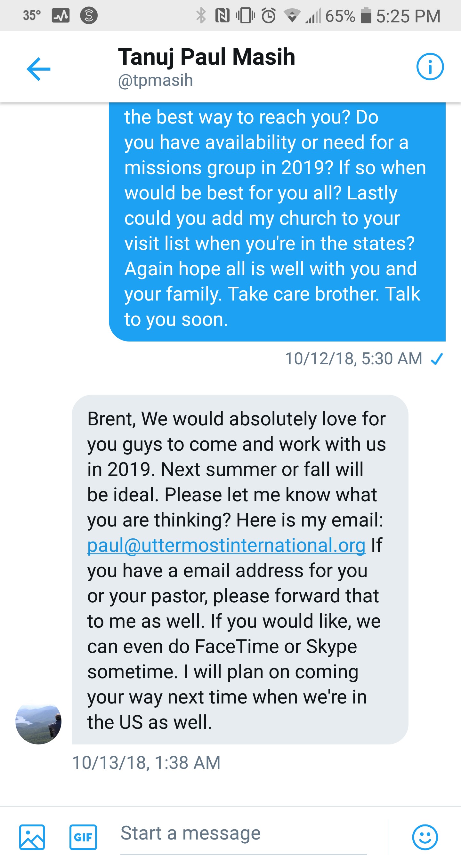Open conversation info icon
The width and height of the screenshot is (461, 868).
click(430, 67)
